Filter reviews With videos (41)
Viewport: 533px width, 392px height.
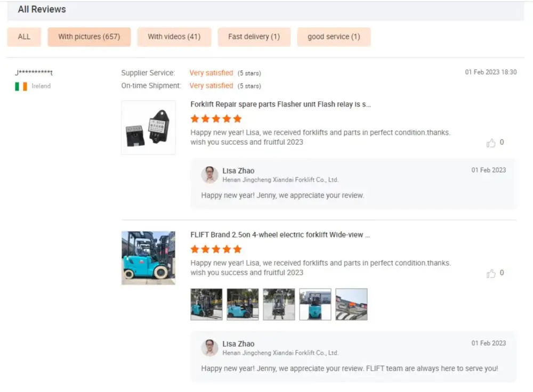(x=174, y=37)
